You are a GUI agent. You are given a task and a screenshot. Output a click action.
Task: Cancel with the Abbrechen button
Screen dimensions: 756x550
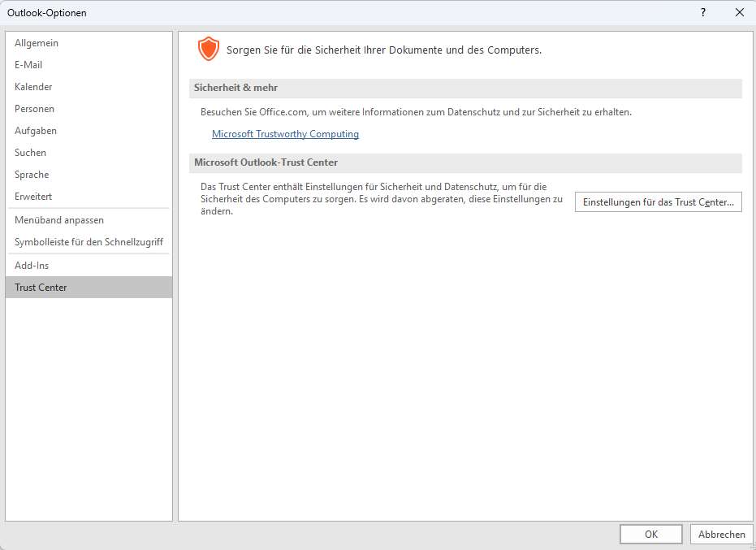click(721, 534)
